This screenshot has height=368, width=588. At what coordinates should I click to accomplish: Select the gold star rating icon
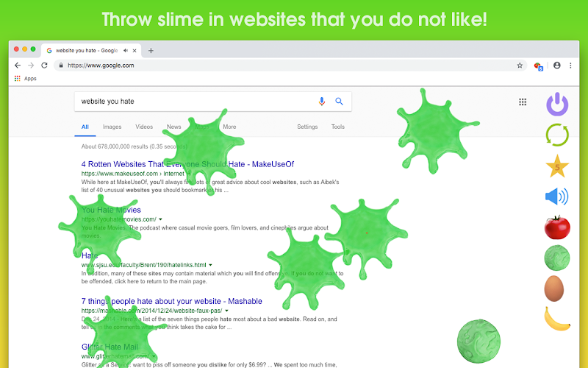[557, 166]
